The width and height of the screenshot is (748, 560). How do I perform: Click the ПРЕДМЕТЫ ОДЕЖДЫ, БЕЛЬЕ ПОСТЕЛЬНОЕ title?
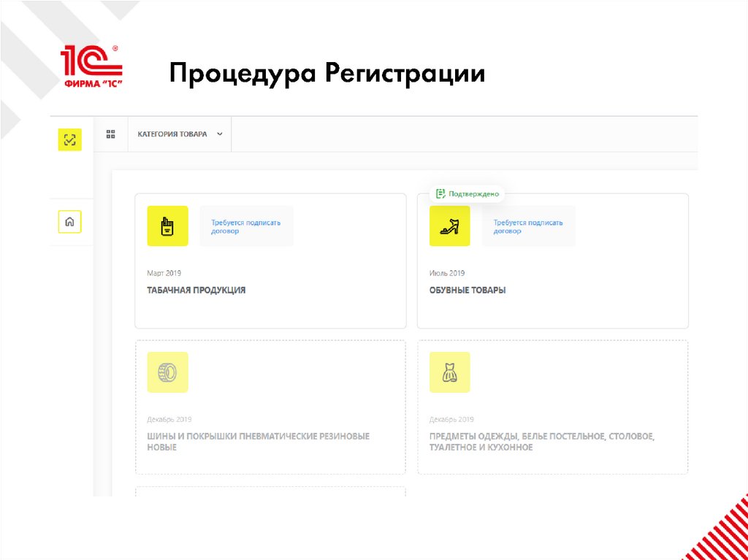[x=543, y=442]
